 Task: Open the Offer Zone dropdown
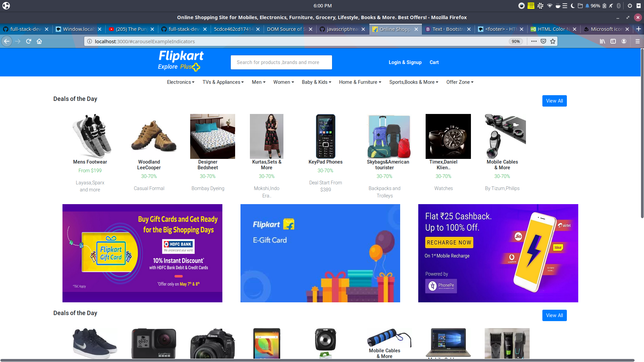(460, 82)
